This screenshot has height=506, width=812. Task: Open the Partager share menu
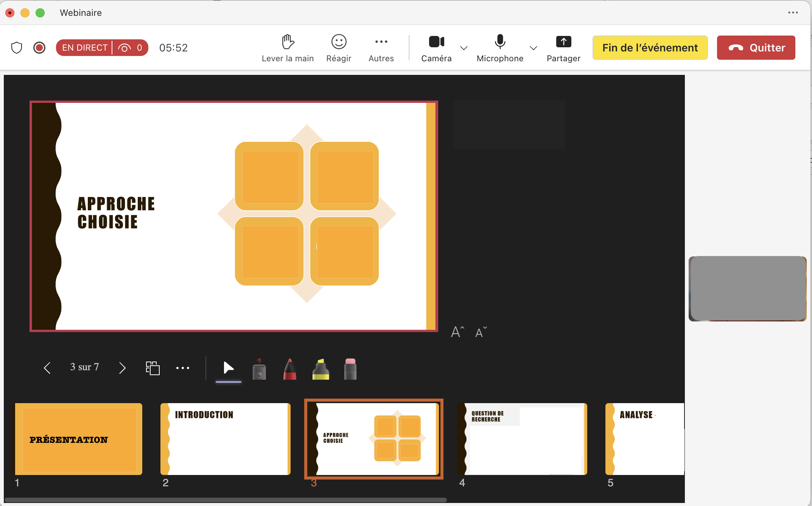point(563,42)
